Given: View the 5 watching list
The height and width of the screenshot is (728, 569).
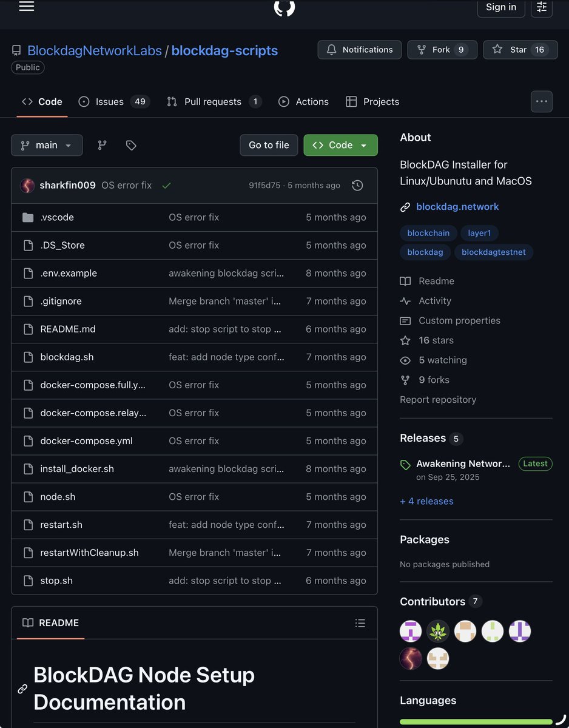Looking at the screenshot, I should [x=434, y=360].
